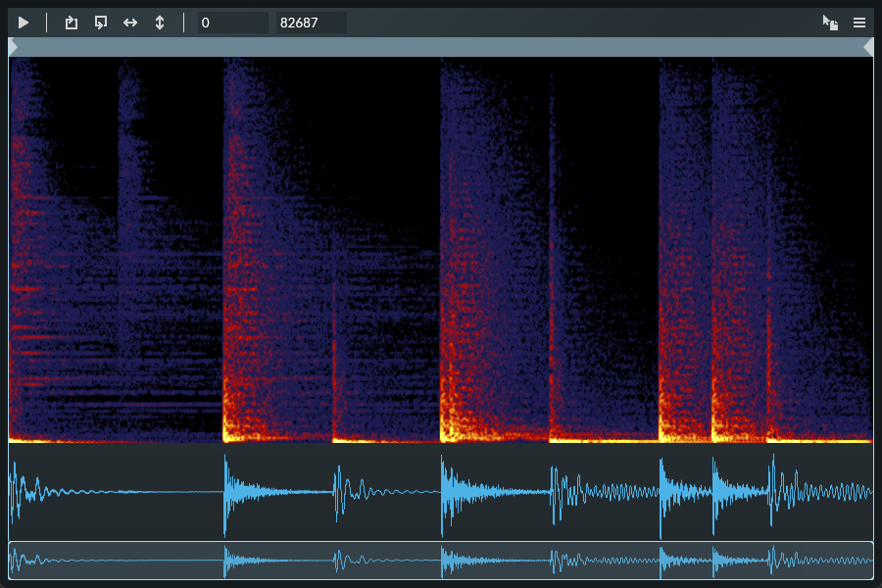This screenshot has width=882, height=588.
Task: Open the hamburger menu at top right
Action: tap(859, 23)
